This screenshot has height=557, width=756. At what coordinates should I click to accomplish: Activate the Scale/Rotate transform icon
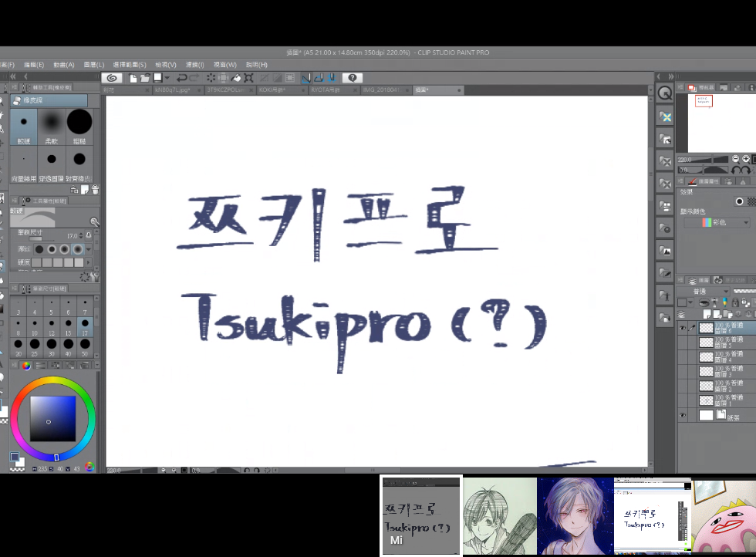pyautogui.click(x=248, y=78)
